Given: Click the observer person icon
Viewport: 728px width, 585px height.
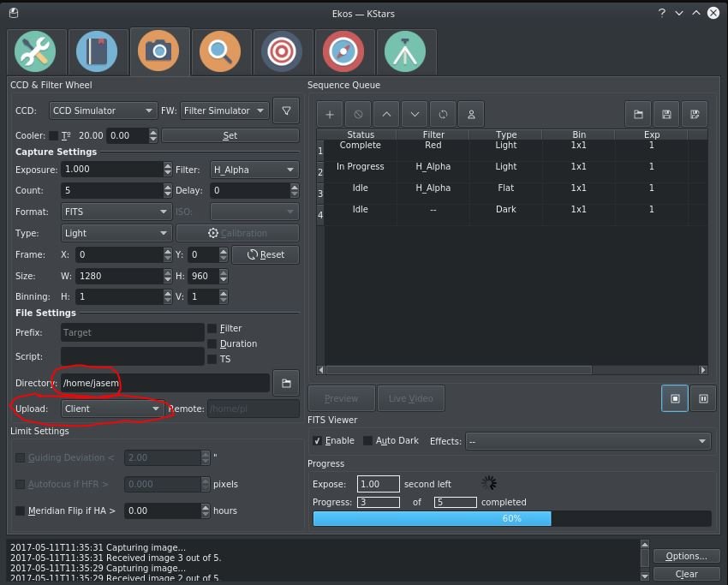Looking at the screenshot, I should click(471, 114).
